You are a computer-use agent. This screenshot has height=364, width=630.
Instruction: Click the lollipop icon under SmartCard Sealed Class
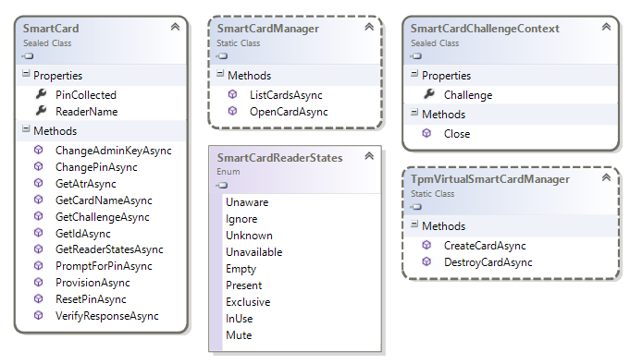click(x=28, y=56)
